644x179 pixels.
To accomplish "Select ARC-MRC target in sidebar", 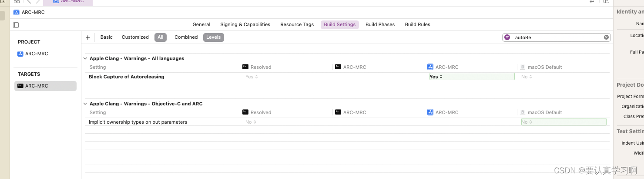I will click(45, 86).
